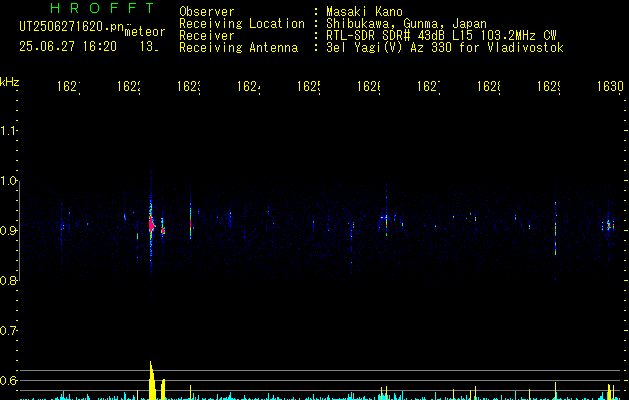Select the file name UT2506271620.pn
This screenshot has width=629, height=400.
71,27
